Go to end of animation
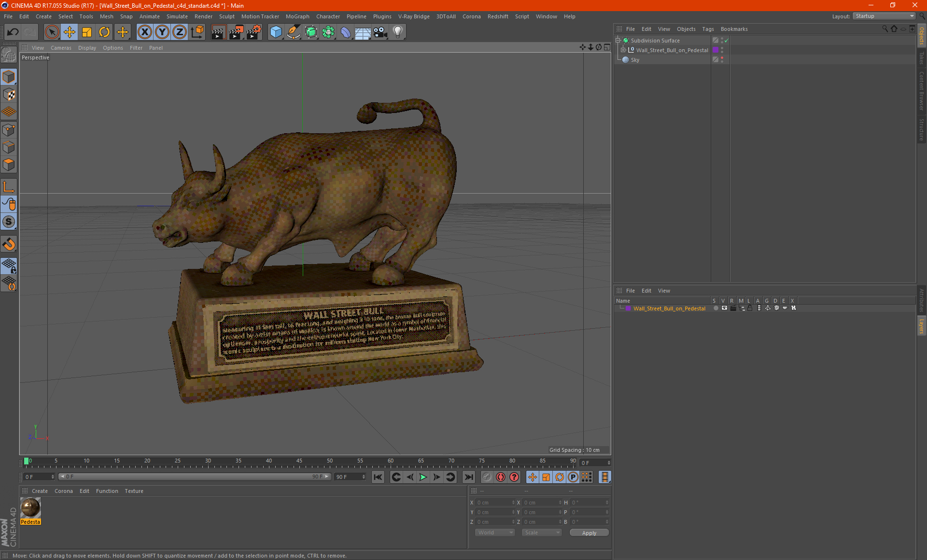The height and width of the screenshot is (560, 927). point(468,477)
